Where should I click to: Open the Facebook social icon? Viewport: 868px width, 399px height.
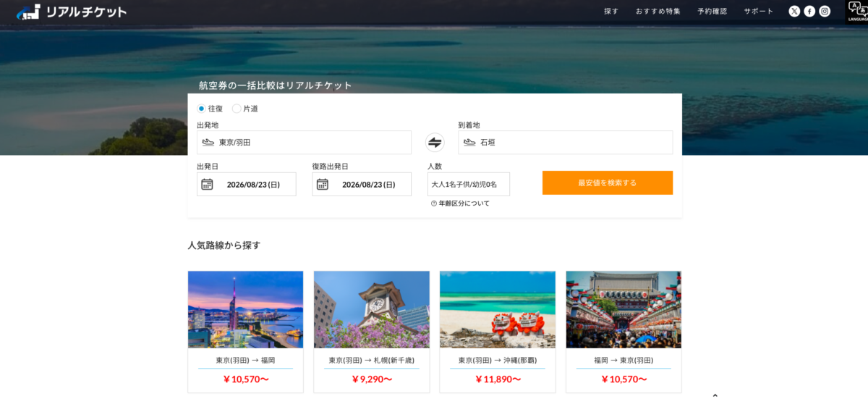pos(809,11)
